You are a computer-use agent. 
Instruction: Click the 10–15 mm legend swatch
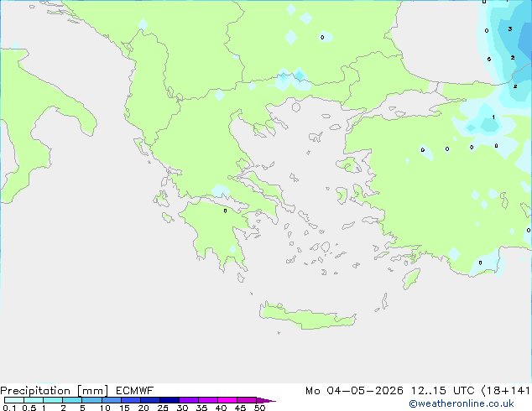tap(112, 400)
